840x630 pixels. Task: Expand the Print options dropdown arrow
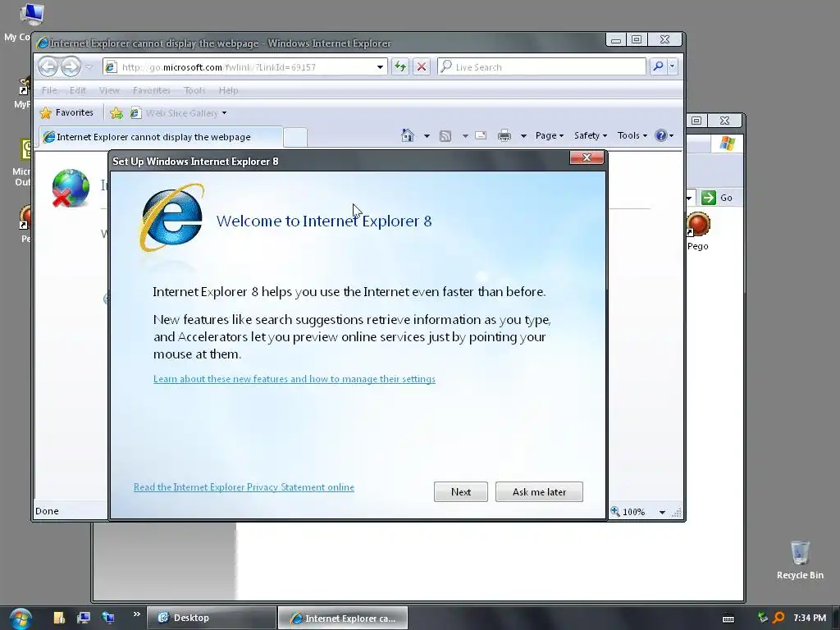point(523,136)
